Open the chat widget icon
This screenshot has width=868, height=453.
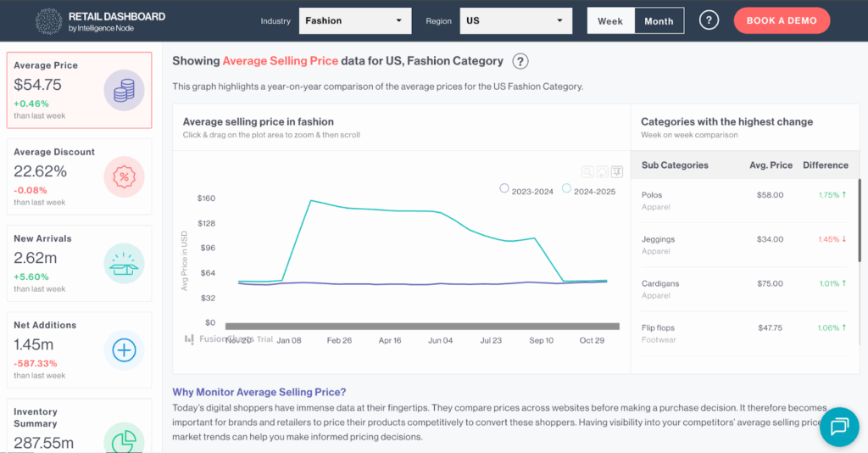[839, 426]
